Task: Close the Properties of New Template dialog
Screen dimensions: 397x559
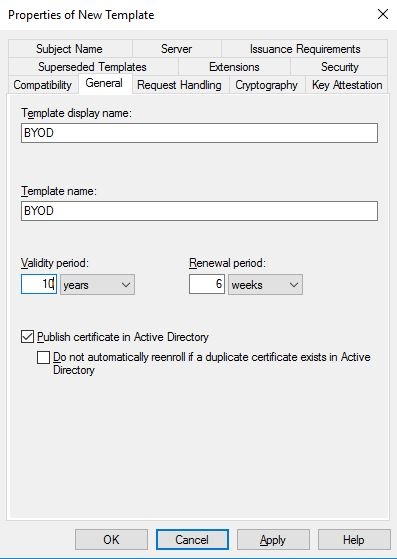Action: coord(383,15)
